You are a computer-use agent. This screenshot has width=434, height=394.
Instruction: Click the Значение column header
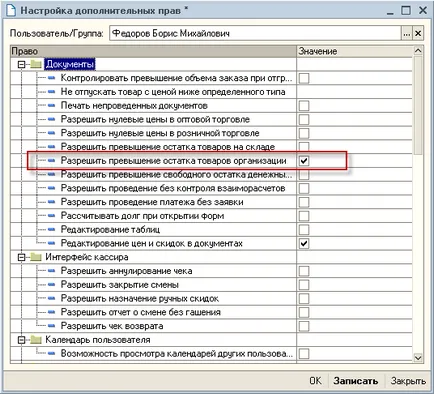(x=355, y=51)
